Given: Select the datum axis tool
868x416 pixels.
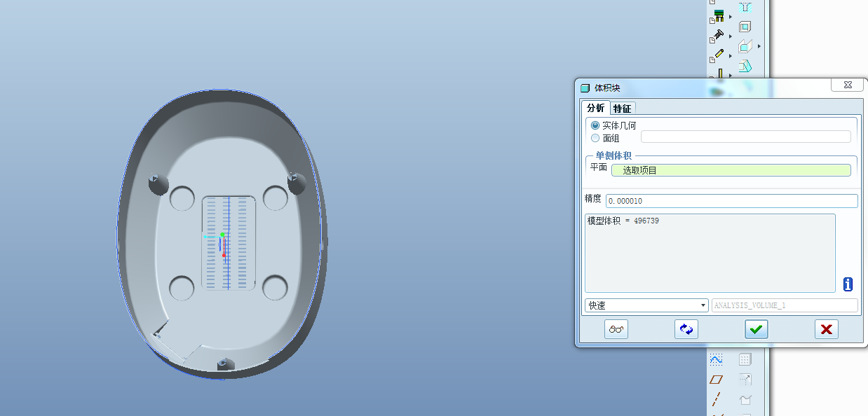Looking at the screenshot, I should point(716,399).
